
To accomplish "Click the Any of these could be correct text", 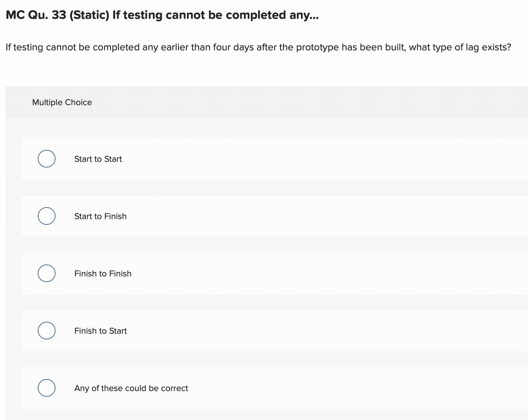I will pyautogui.click(x=131, y=388).
